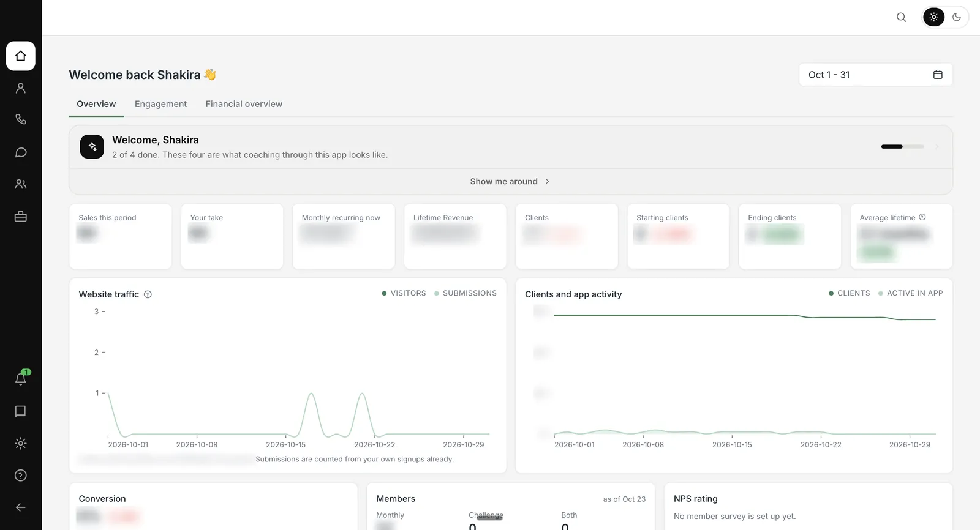Select the Overview tab
This screenshot has height=530, width=980.
[96, 104]
